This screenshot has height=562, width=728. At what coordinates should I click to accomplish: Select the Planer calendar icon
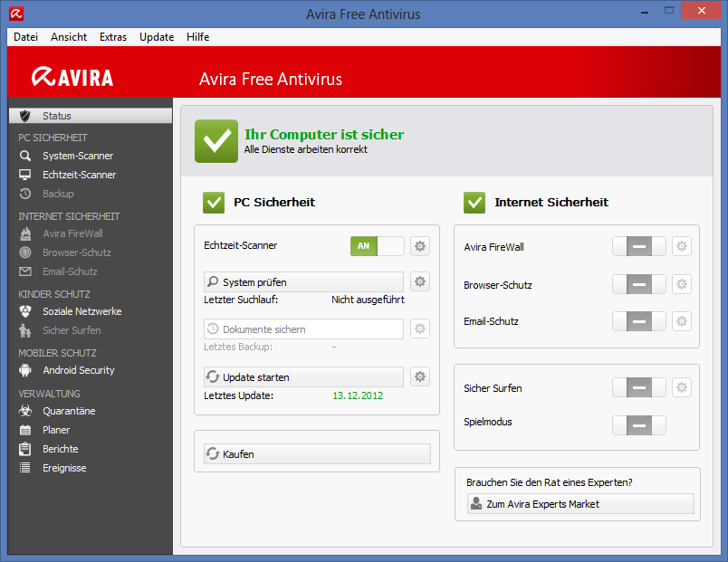[25, 430]
